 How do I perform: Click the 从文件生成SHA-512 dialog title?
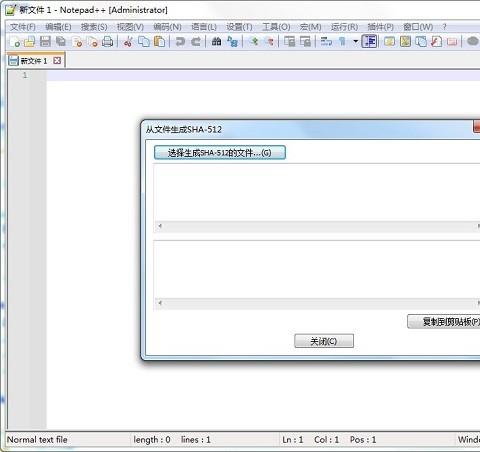[184, 129]
